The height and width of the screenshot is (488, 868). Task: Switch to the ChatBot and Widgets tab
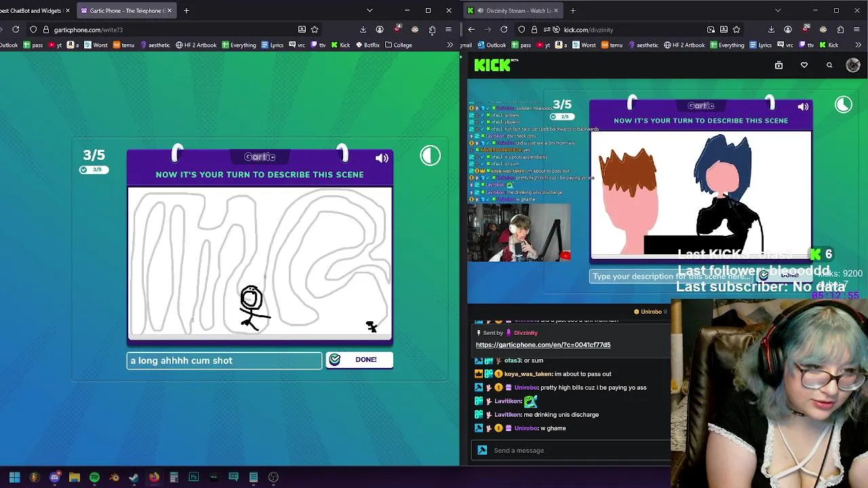click(x=33, y=10)
